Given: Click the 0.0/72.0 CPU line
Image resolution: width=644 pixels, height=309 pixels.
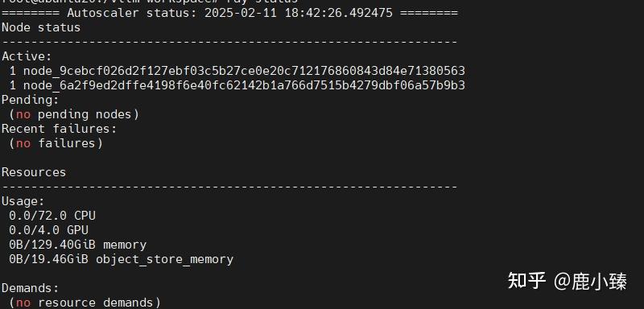Looking at the screenshot, I should [52, 216].
